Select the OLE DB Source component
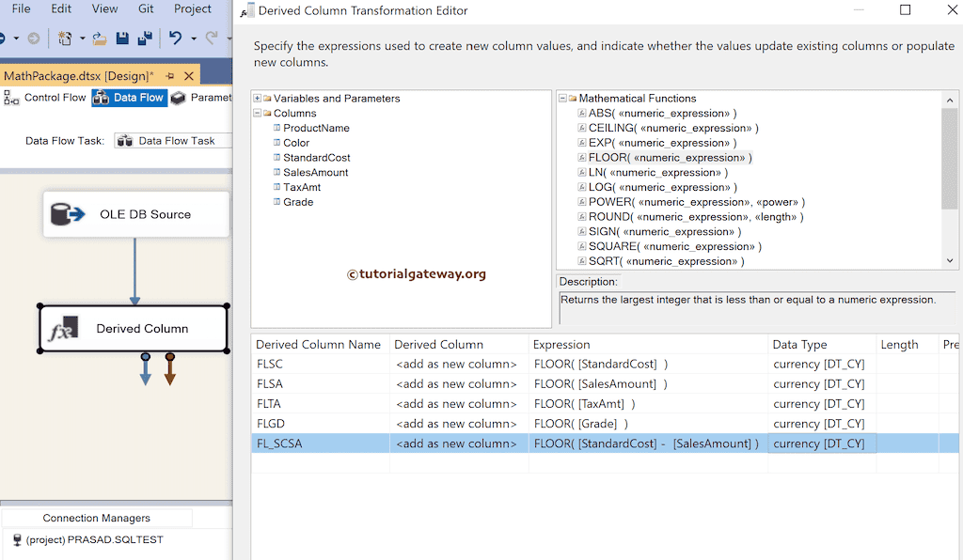Screen dimensions: 963x560 pos(135,213)
